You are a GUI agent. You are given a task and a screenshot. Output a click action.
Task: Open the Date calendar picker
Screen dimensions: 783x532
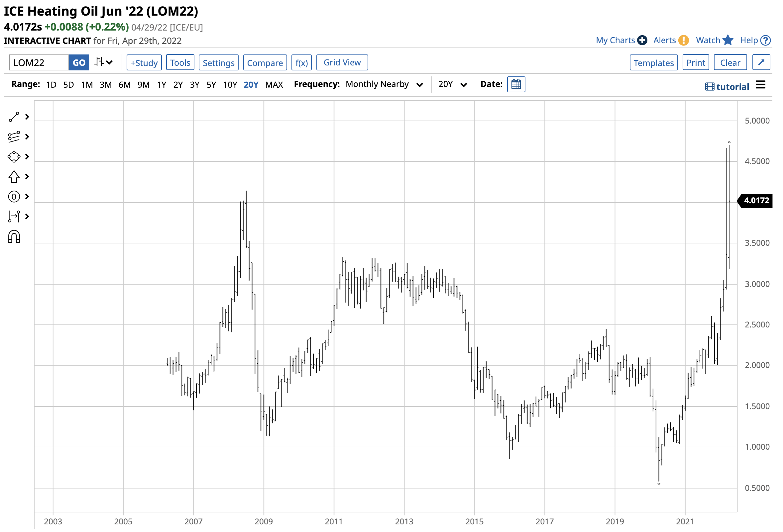click(516, 84)
